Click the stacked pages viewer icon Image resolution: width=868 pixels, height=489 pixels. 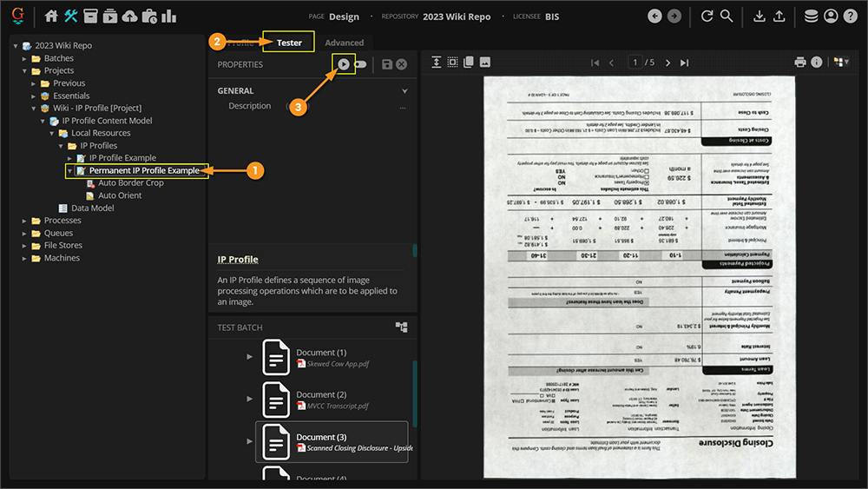coord(469,62)
